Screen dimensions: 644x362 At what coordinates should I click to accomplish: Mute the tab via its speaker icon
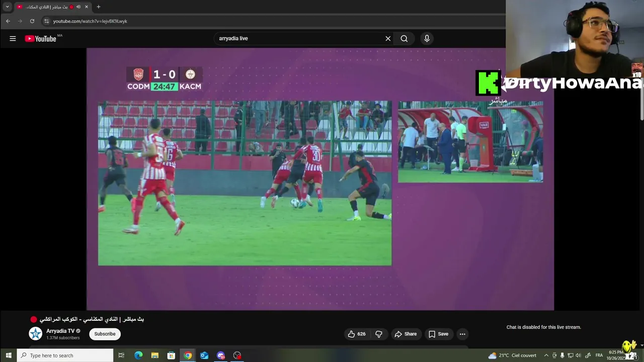click(x=78, y=7)
